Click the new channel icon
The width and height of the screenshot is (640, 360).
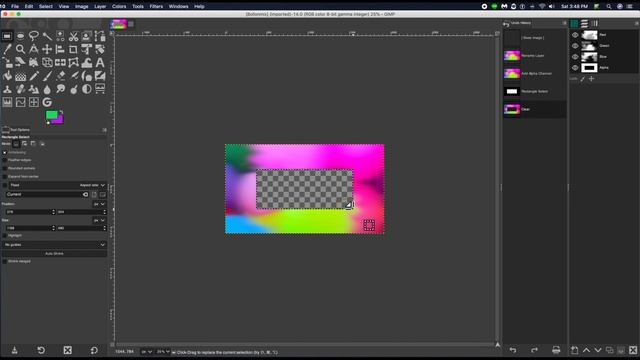pos(574,350)
